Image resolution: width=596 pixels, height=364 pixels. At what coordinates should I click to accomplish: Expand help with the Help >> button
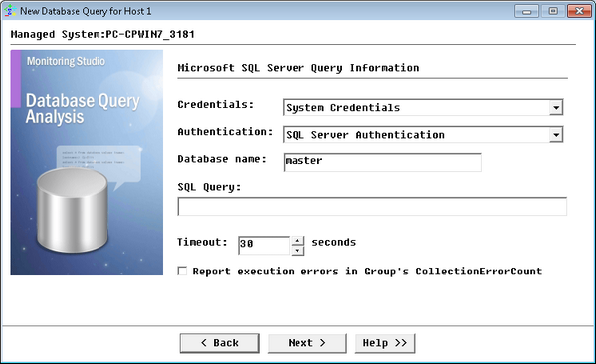tap(385, 343)
